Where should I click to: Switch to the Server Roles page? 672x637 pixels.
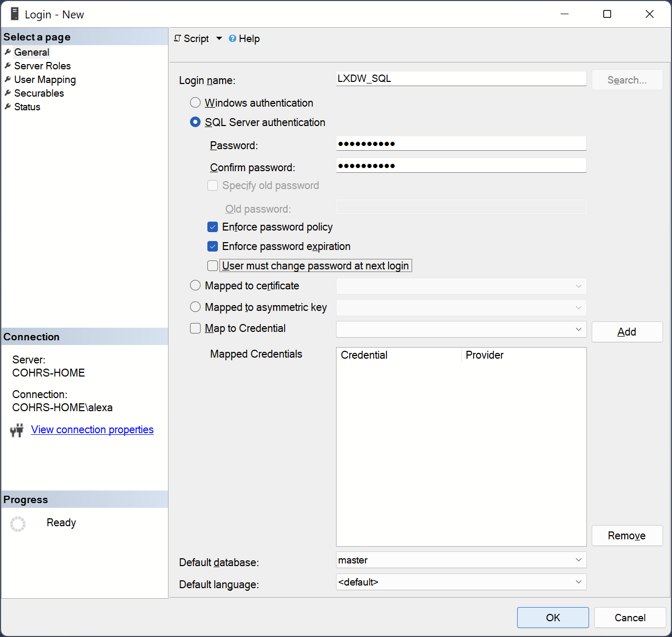coord(42,66)
